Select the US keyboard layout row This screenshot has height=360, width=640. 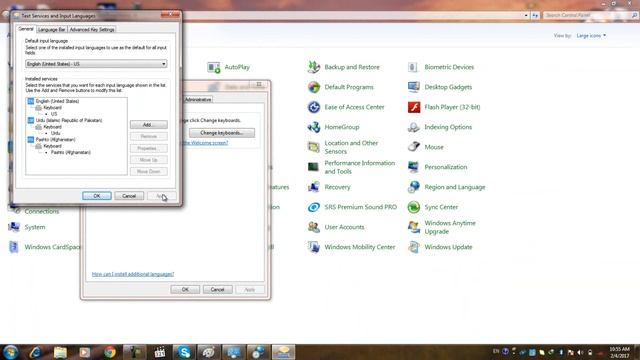54,114
